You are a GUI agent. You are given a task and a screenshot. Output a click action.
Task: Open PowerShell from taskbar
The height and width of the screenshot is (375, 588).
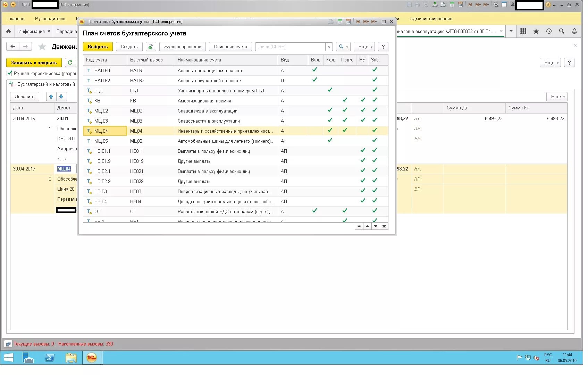pyautogui.click(x=50, y=358)
